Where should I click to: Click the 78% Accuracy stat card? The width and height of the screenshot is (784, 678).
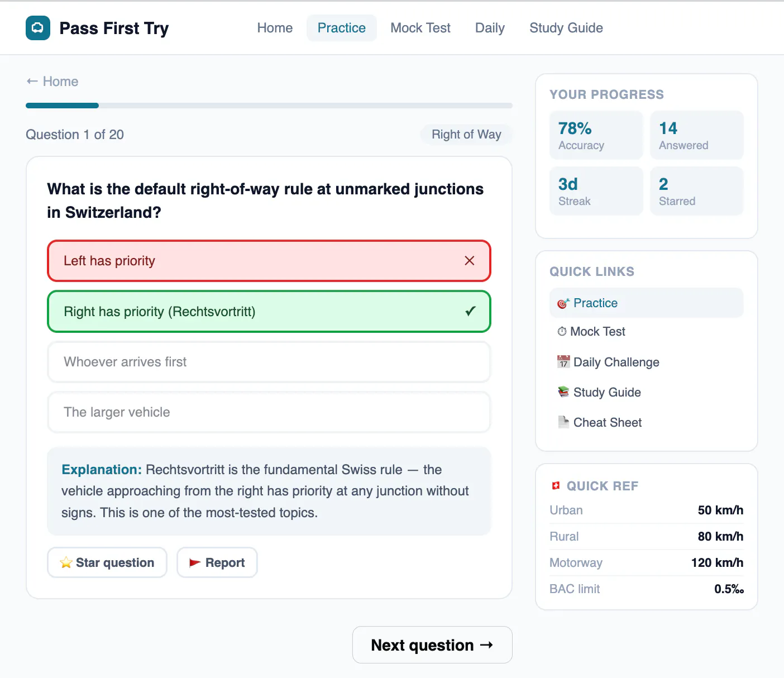point(596,135)
